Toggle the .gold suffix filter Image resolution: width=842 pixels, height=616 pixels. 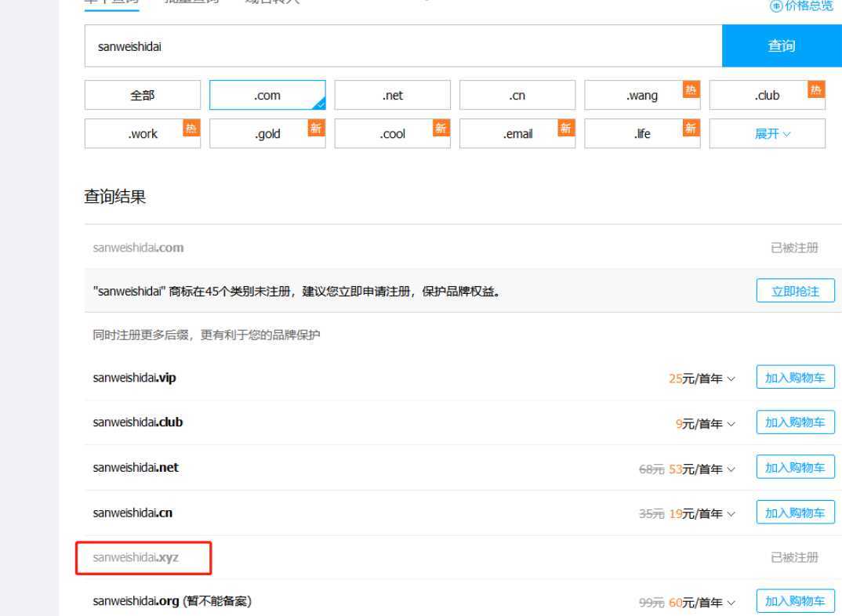(267, 133)
